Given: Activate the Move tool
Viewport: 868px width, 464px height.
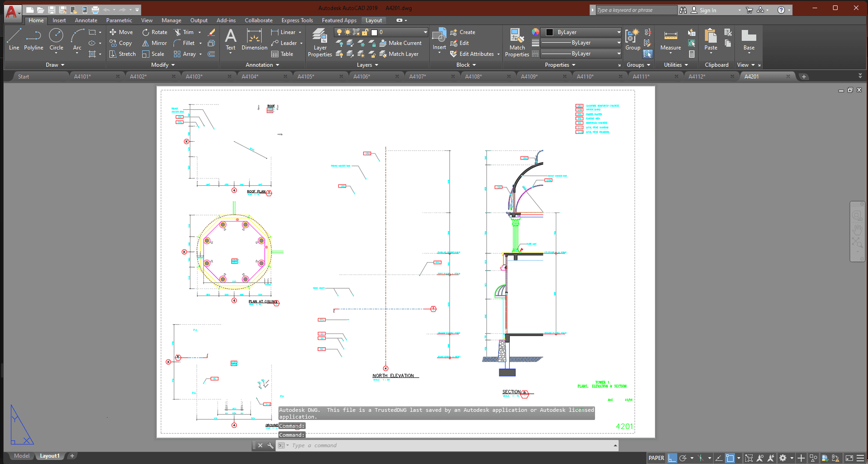Looking at the screenshot, I should coord(121,32).
